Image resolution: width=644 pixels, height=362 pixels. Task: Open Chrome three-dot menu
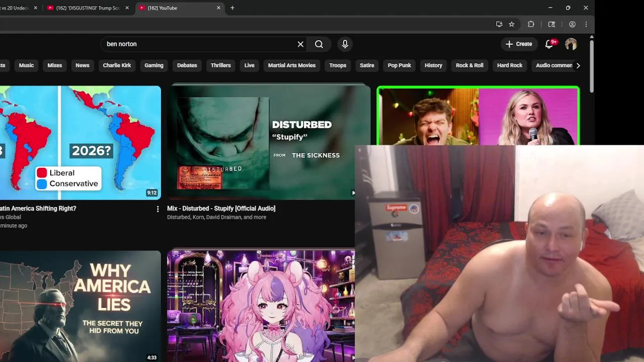586,24
